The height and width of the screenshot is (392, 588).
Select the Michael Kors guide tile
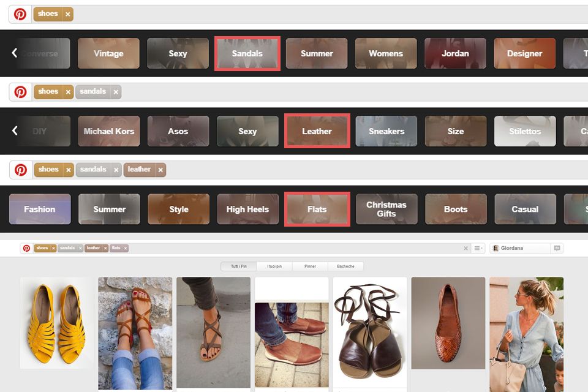(109, 131)
